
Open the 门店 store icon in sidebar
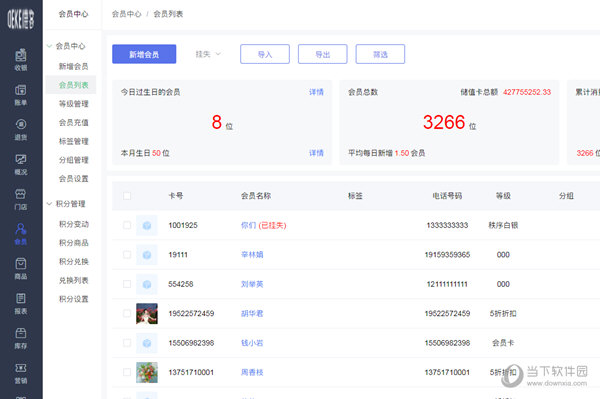(21, 199)
